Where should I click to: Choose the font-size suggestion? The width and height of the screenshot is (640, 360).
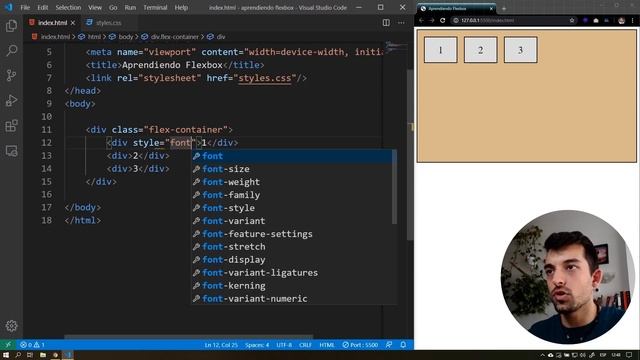point(292,169)
